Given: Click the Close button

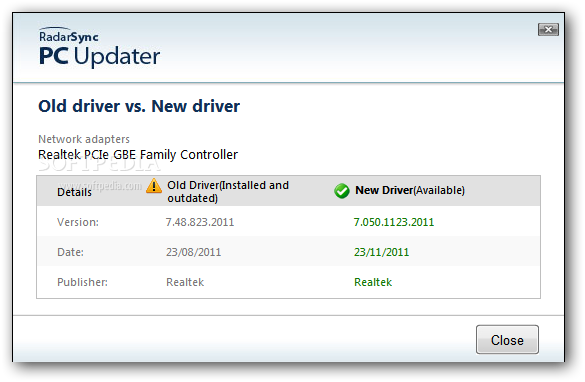Looking at the screenshot, I should point(507,339).
